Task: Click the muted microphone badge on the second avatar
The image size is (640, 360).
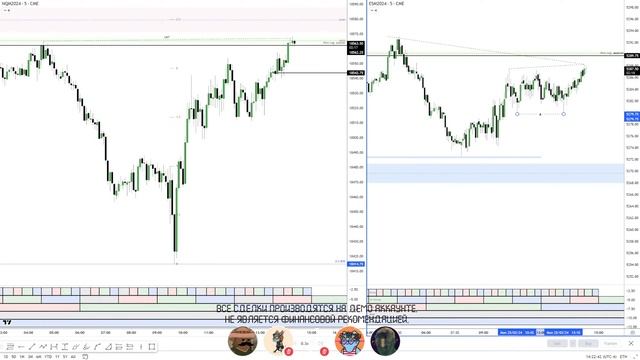Action: (x=289, y=351)
